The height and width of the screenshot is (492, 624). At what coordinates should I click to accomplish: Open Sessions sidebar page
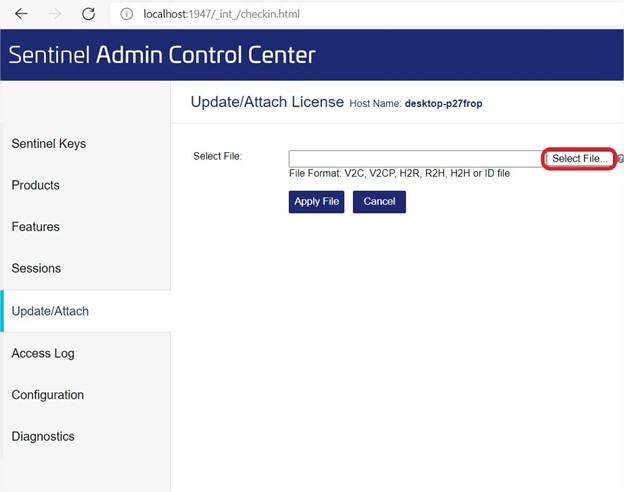[36, 268]
